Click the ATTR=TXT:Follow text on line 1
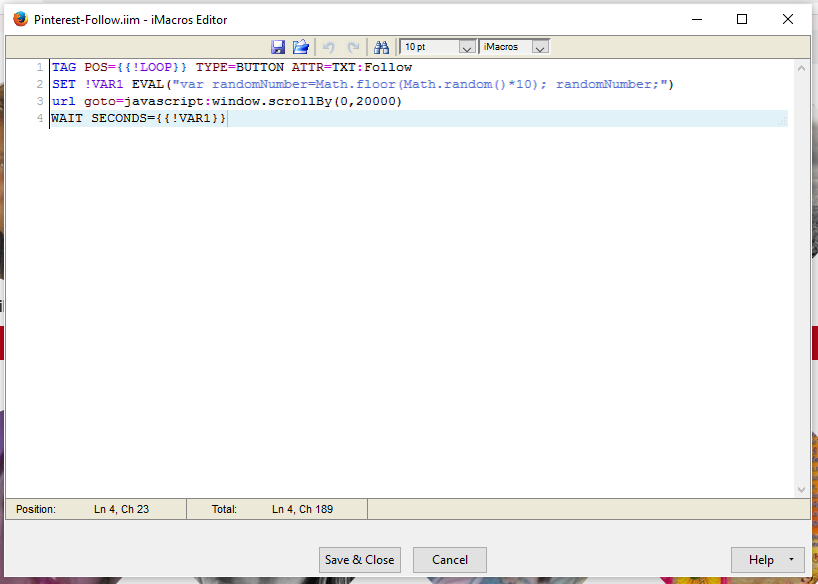This screenshot has height=584, width=818. coord(352,67)
